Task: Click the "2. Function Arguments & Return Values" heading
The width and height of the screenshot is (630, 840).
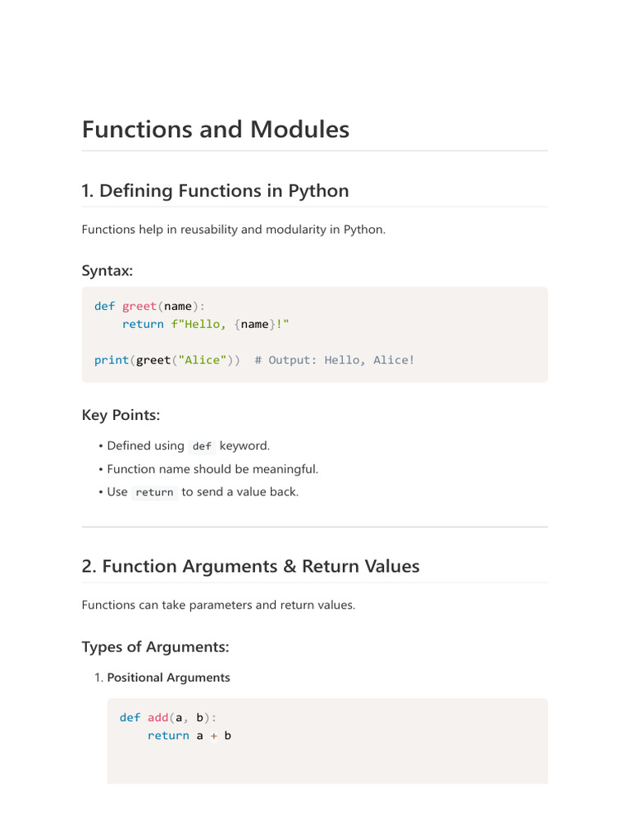Action: (x=250, y=566)
